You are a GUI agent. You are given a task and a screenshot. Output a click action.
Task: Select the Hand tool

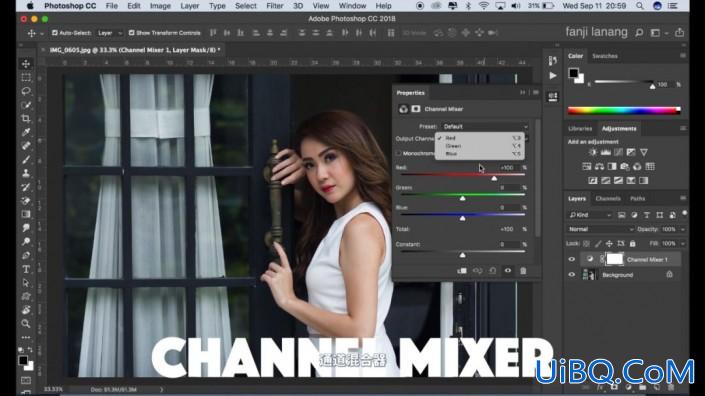(x=26, y=310)
